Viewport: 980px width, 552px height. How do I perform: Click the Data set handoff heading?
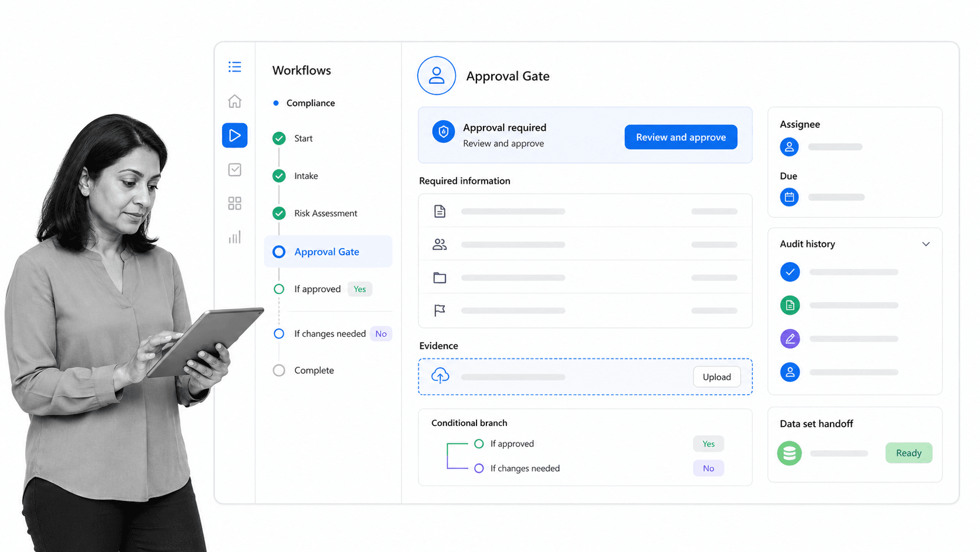[816, 424]
